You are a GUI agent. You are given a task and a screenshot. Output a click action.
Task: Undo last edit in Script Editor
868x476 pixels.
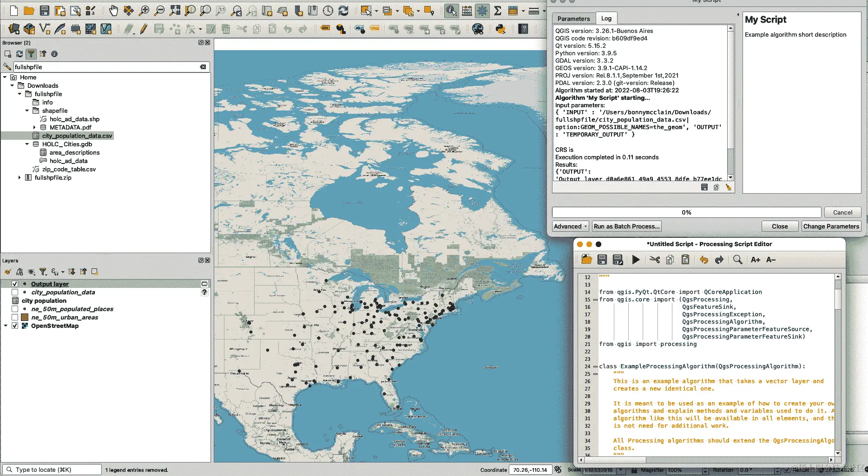704,260
